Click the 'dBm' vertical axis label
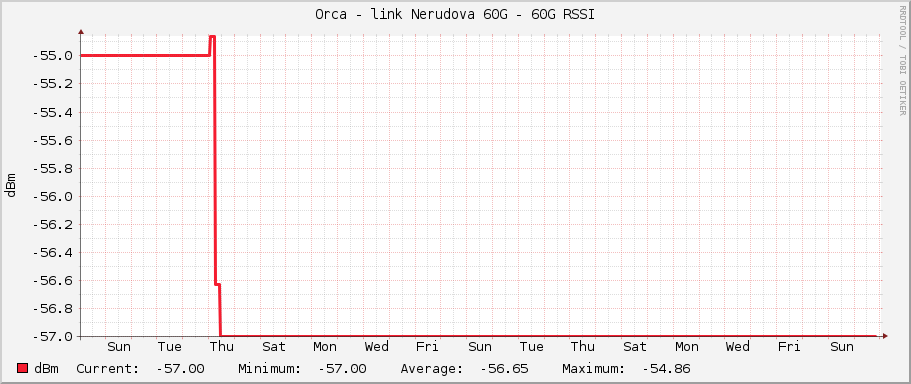911x384 pixels. (x=11, y=185)
